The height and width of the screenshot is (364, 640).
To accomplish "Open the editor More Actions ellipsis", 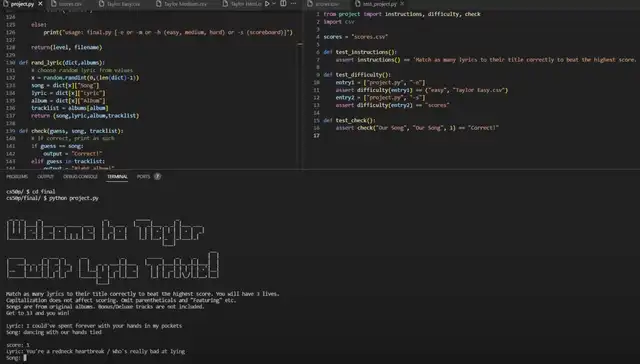I will pos(293,4).
